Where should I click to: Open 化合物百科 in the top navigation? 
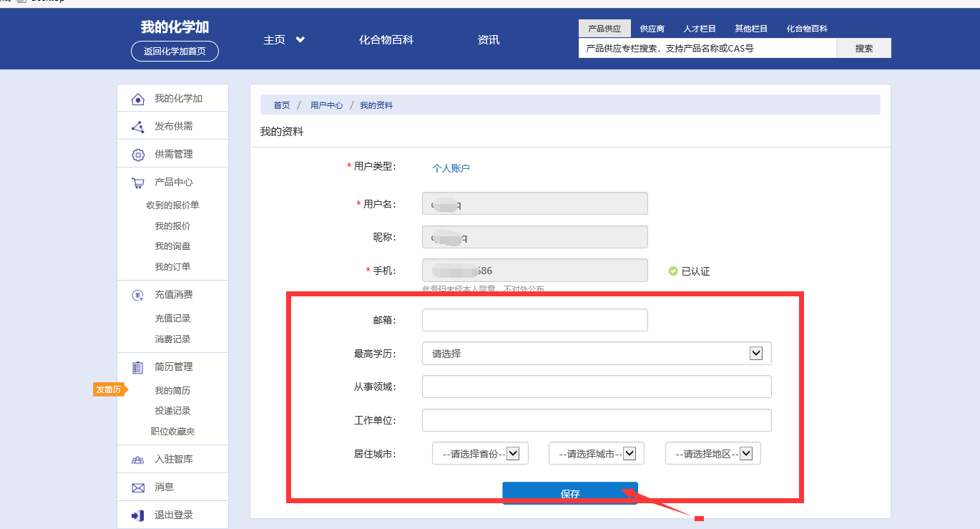click(386, 40)
